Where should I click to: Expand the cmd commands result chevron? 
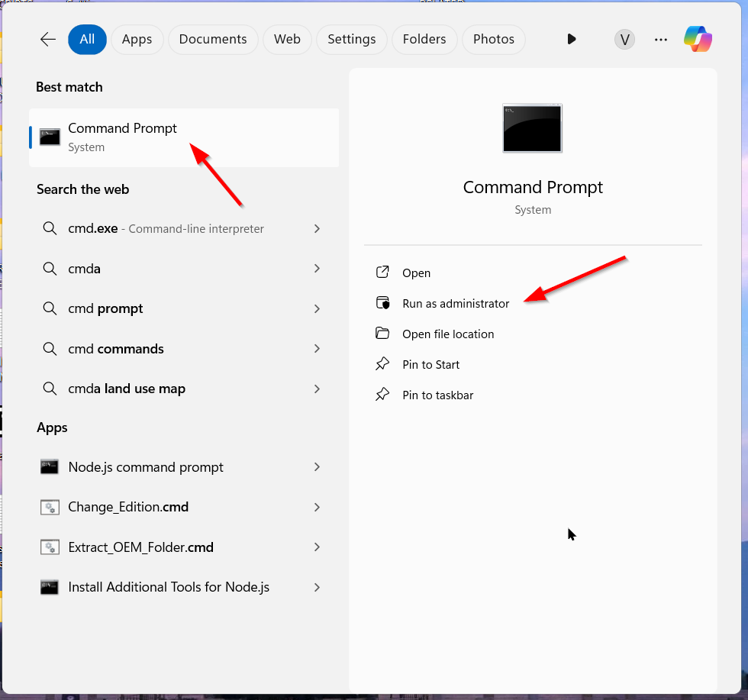tap(318, 349)
